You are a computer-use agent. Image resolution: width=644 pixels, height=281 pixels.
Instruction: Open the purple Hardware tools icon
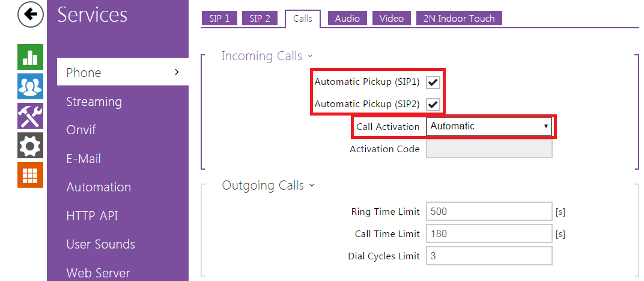click(x=30, y=116)
